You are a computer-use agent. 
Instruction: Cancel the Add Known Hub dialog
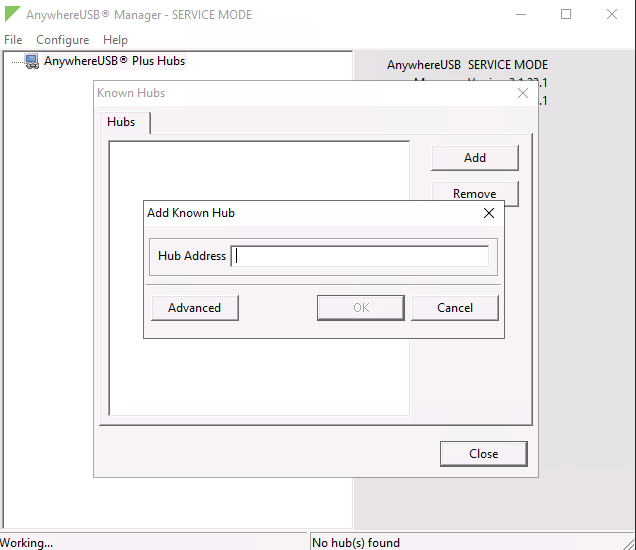[454, 308]
